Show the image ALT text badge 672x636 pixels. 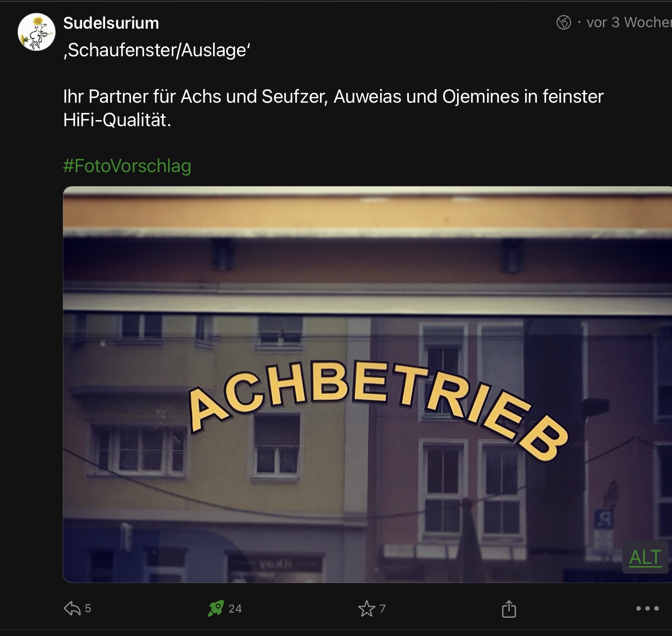tap(645, 557)
